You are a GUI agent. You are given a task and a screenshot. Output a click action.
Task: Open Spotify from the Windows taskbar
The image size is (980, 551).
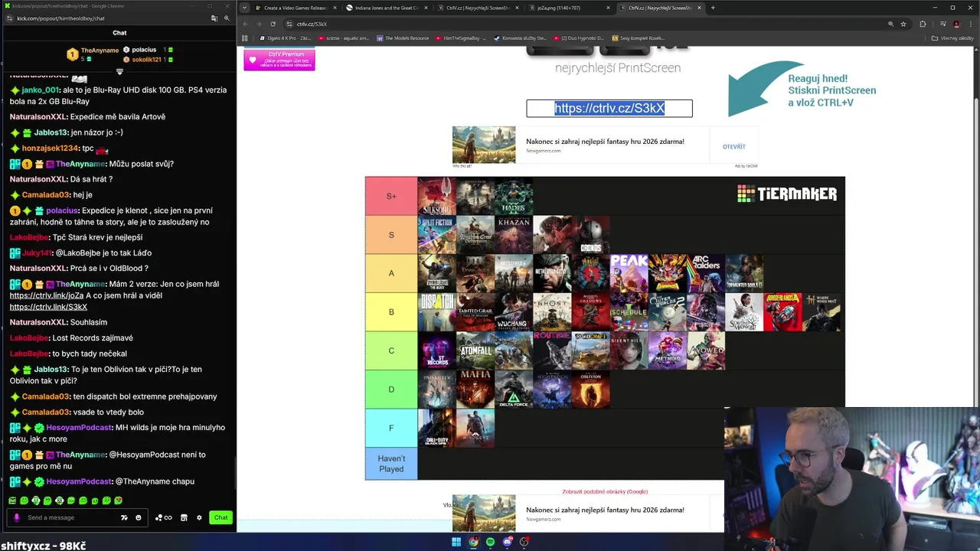[490, 542]
